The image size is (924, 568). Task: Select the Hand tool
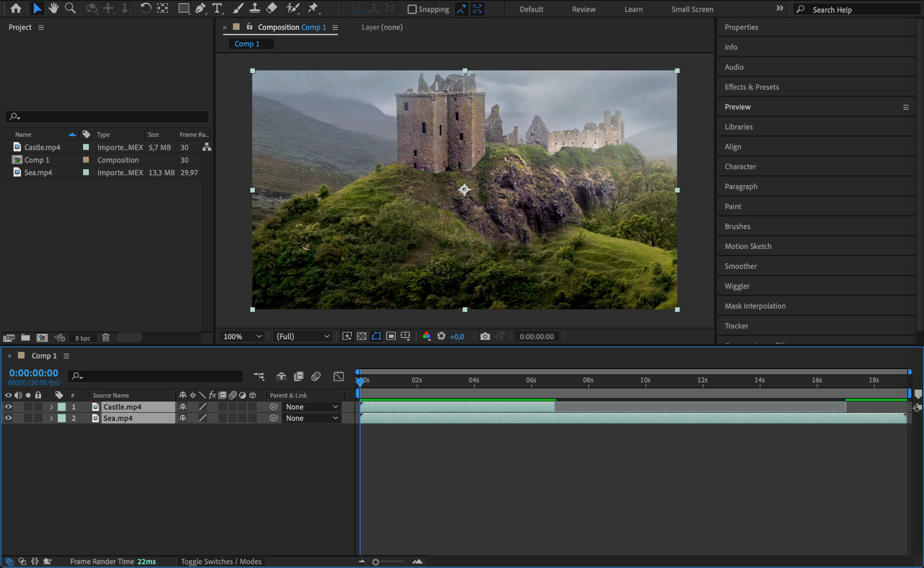54,8
